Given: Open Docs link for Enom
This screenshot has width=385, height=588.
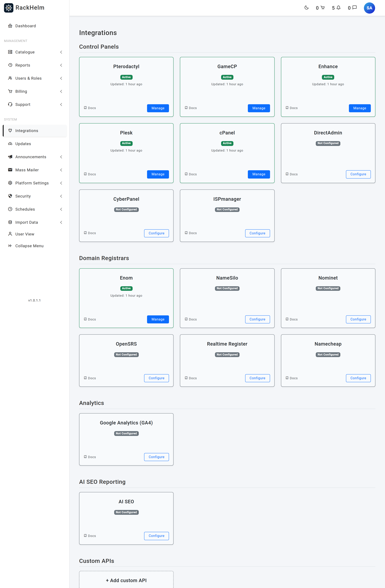Looking at the screenshot, I should pyautogui.click(x=90, y=319).
